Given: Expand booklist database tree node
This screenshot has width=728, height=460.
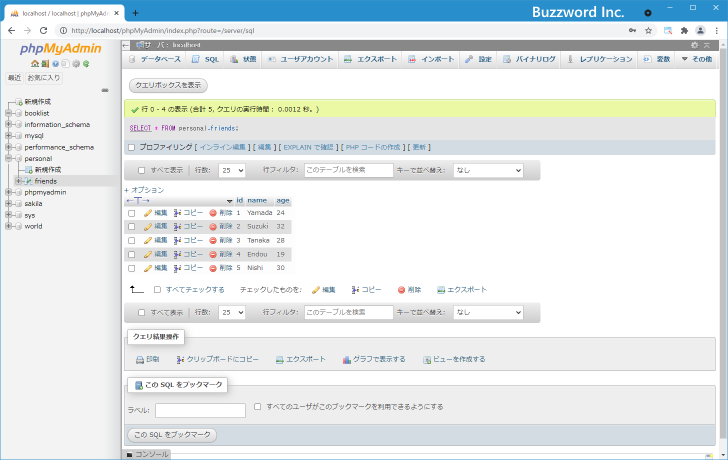Looking at the screenshot, I should (8, 113).
